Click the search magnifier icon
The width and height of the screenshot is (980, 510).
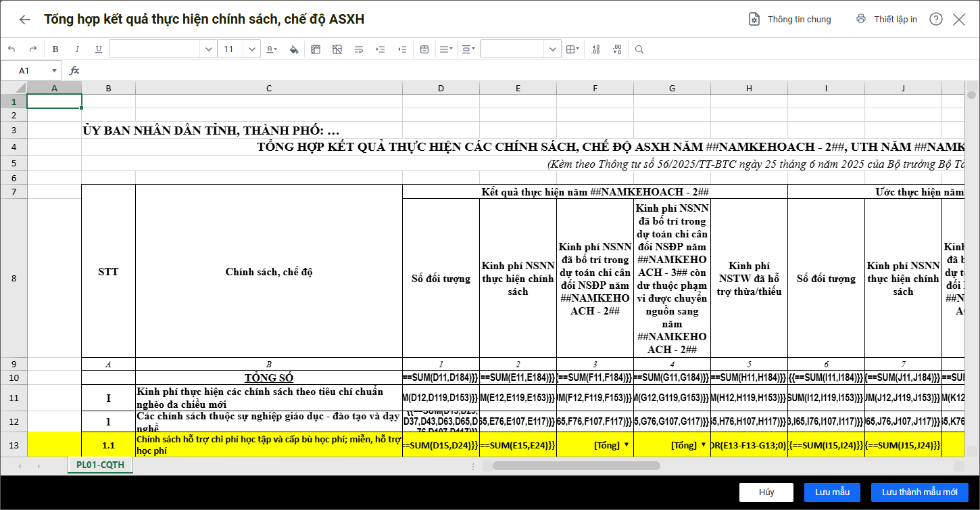pos(639,49)
